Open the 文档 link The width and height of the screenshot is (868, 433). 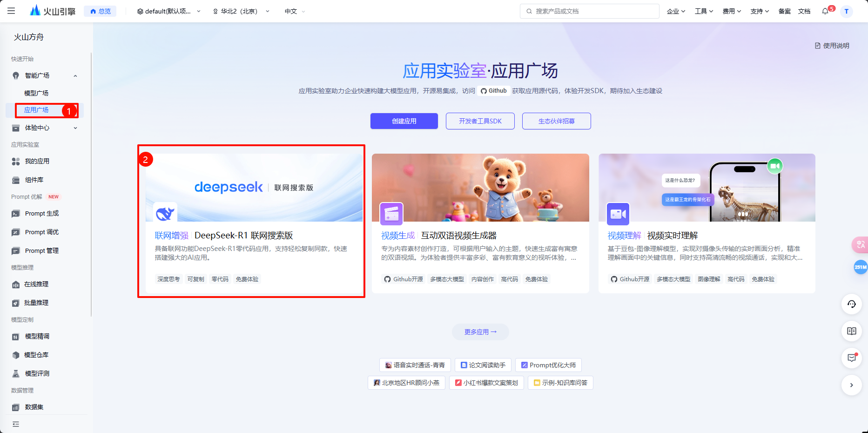(x=804, y=11)
